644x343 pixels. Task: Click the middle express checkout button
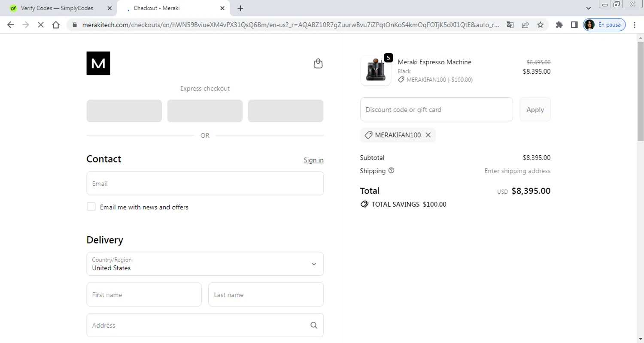click(205, 111)
